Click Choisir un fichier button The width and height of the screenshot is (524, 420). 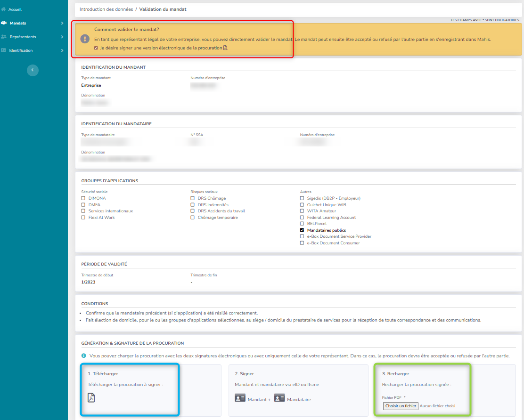point(401,406)
